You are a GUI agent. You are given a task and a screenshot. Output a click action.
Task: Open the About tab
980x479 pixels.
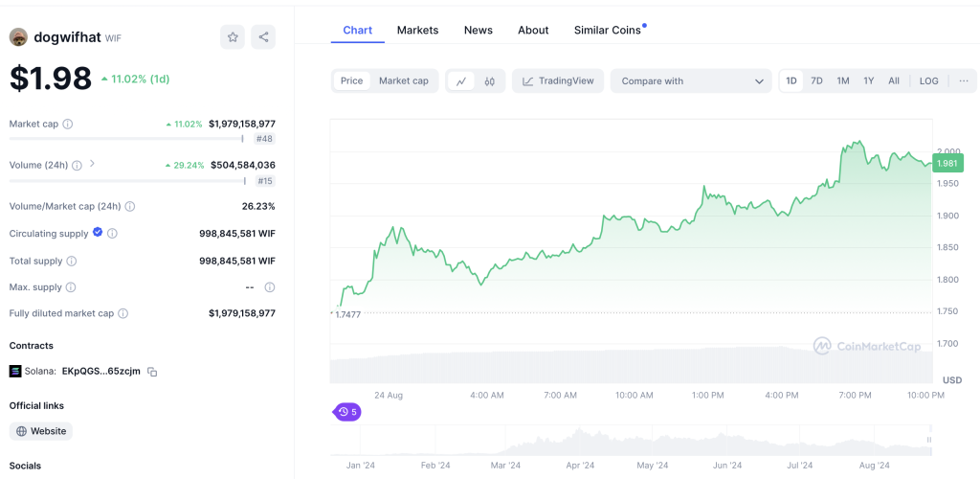pos(533,30)
